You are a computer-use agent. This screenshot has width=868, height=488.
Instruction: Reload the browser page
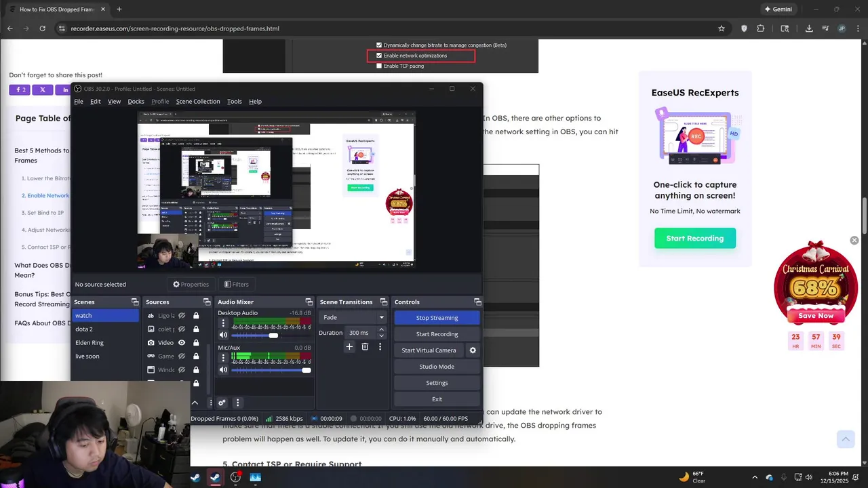point(42,28)
